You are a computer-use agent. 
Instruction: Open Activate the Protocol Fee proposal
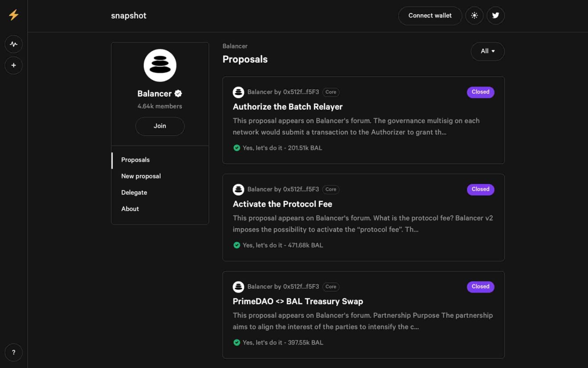pyautogui.click(x=282, y=204)
